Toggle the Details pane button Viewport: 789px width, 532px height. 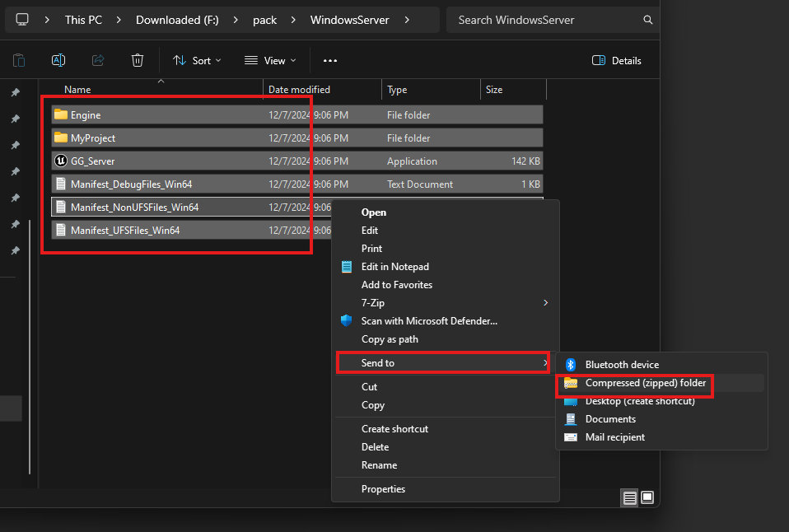click(x=617, y=60)
